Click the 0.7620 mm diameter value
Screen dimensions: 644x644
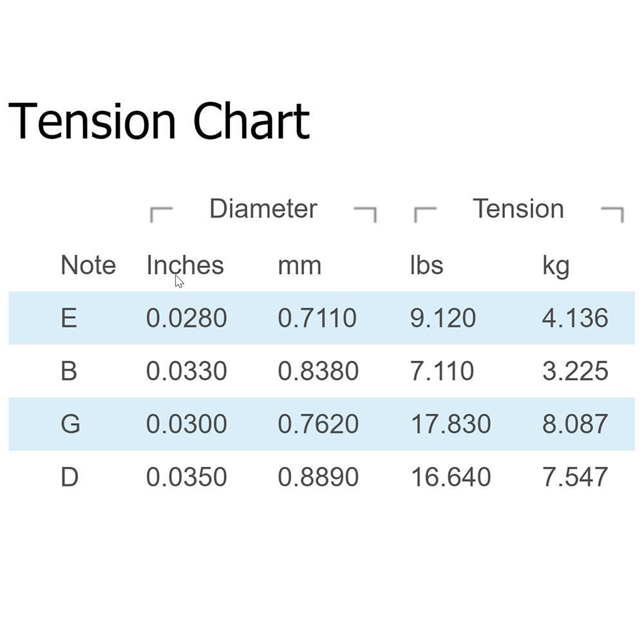318,424
